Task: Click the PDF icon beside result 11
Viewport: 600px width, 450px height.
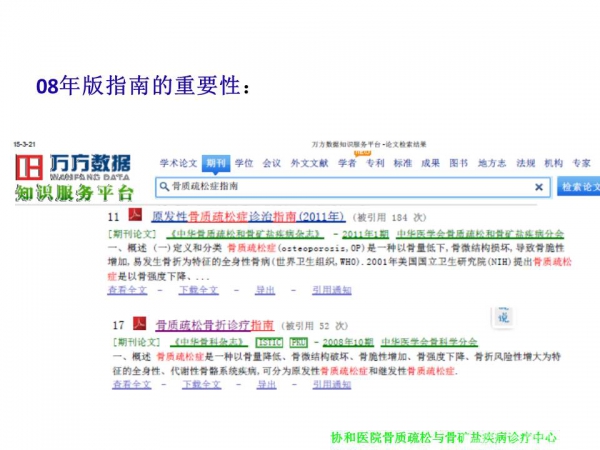Action: [x=139, y=216]
